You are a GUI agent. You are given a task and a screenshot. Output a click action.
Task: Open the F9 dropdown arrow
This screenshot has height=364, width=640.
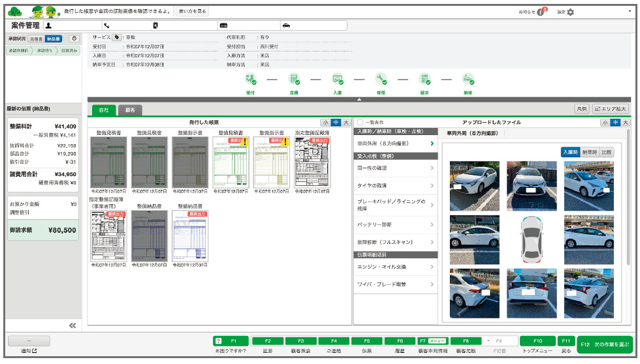(x=489, y=341)
